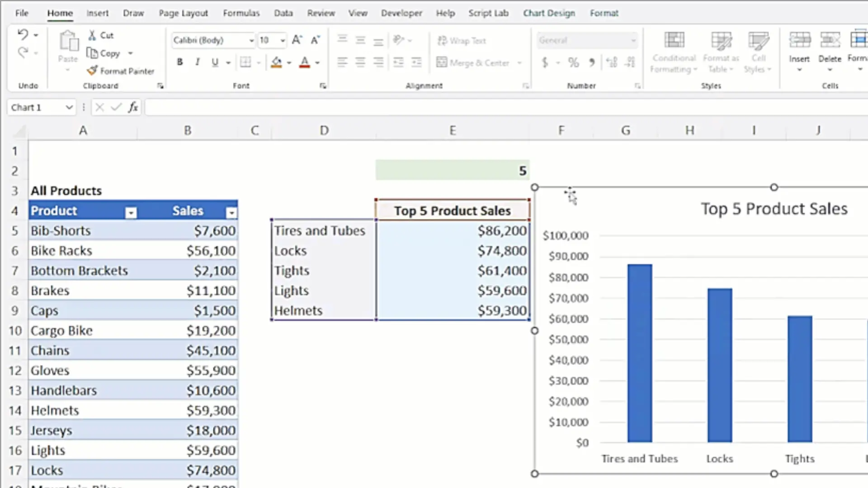Click the Insert Function fx icon

pos(133,107)
